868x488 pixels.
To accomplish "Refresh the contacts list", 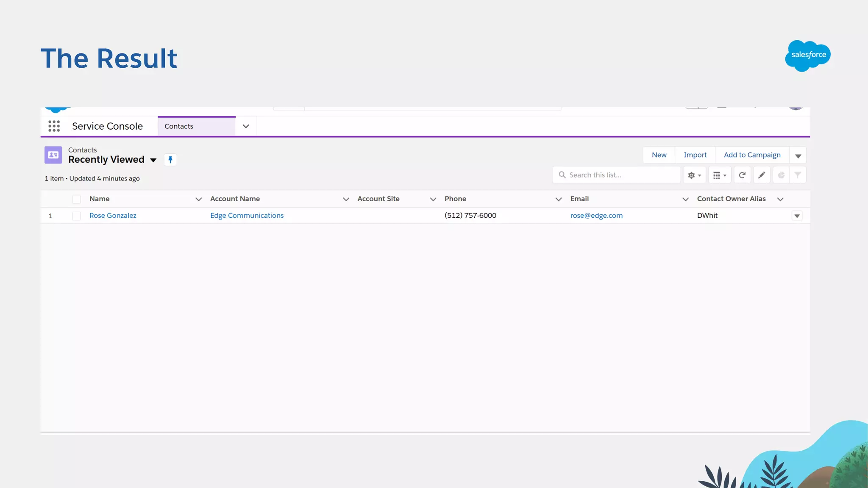I will pos(742,175).
